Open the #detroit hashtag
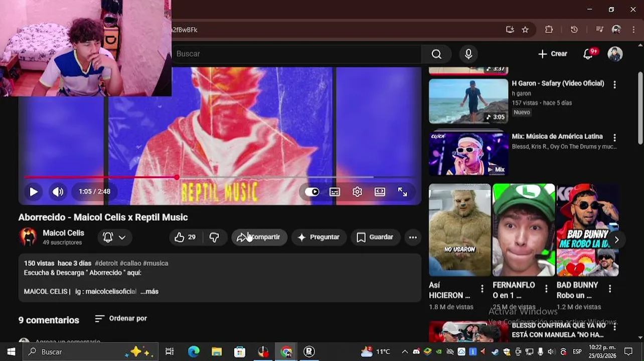Image resolution: width=644 pixels, height=361 pixels. 106,263
